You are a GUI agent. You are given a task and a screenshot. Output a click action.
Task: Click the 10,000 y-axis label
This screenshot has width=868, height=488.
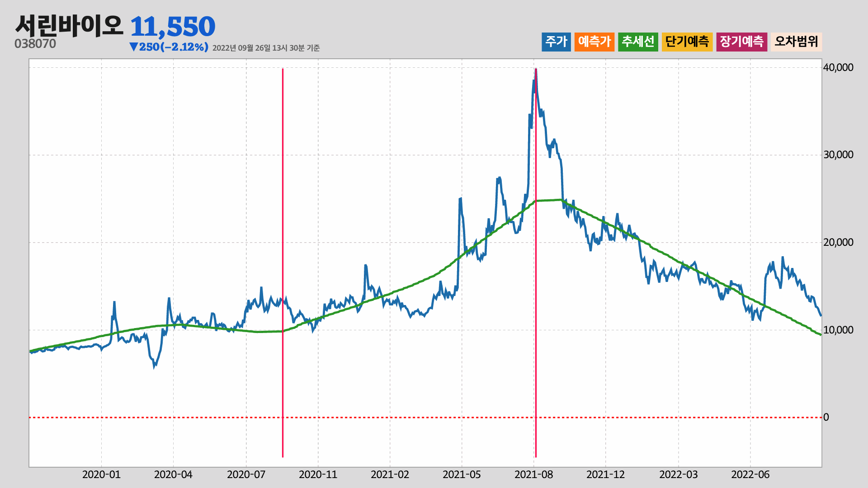pyautogui.click(x=838, y=330)
